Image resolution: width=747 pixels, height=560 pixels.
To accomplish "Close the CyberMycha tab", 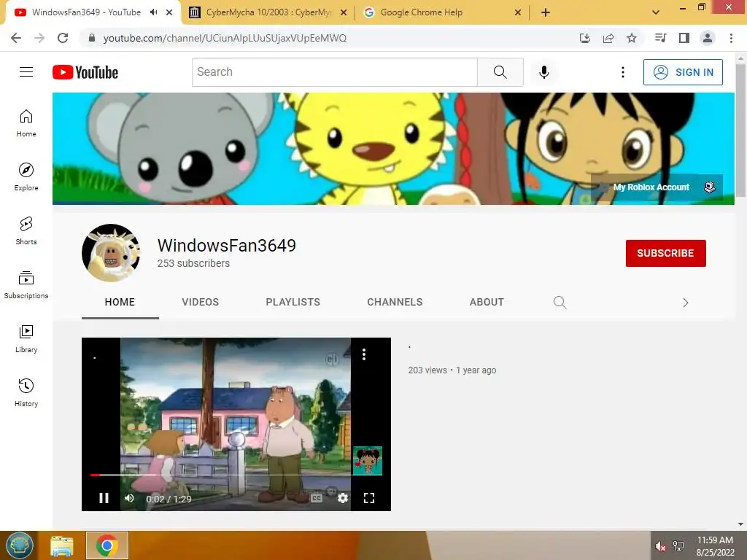I will pos(344,12).
